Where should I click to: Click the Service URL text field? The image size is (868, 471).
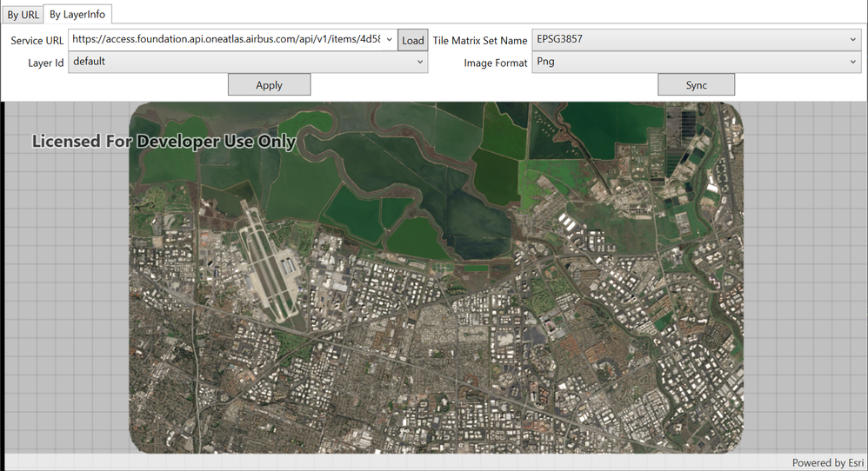click(x=226, y=39)
